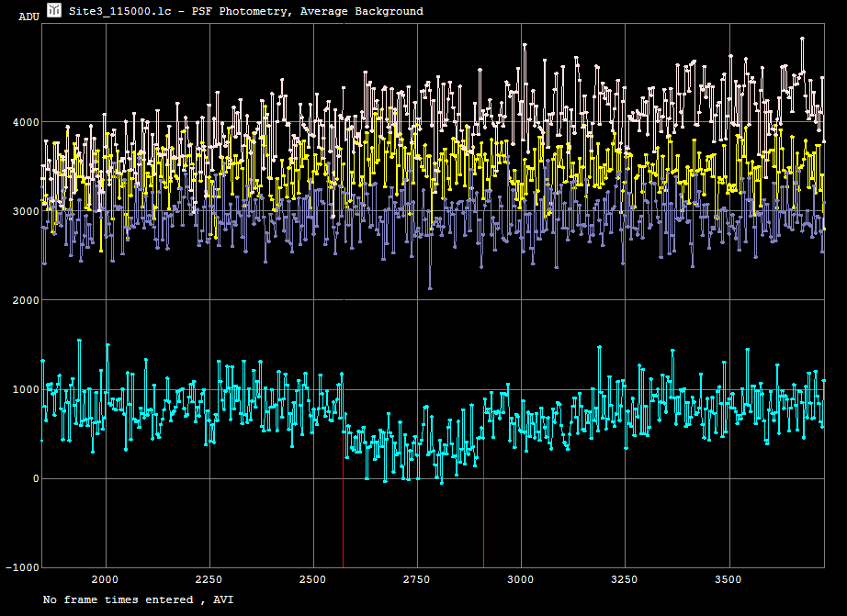The width and height of the screenshot is (847, 616).
Task: Select the red event marker near frame 2570
Action: pyautogui.click(x=343, y=499)
